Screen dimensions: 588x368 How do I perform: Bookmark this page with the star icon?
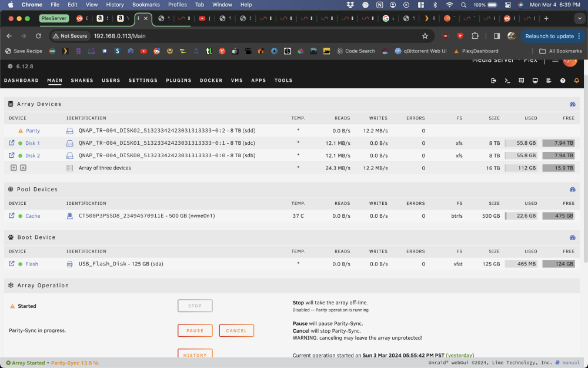pyautogui.click(x=425, y=36)
